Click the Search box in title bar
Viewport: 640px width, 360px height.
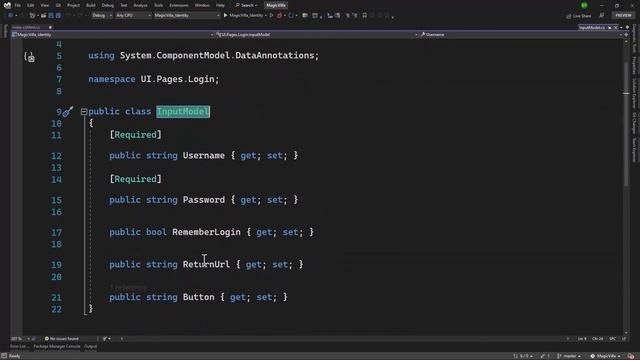pos(247,5)
